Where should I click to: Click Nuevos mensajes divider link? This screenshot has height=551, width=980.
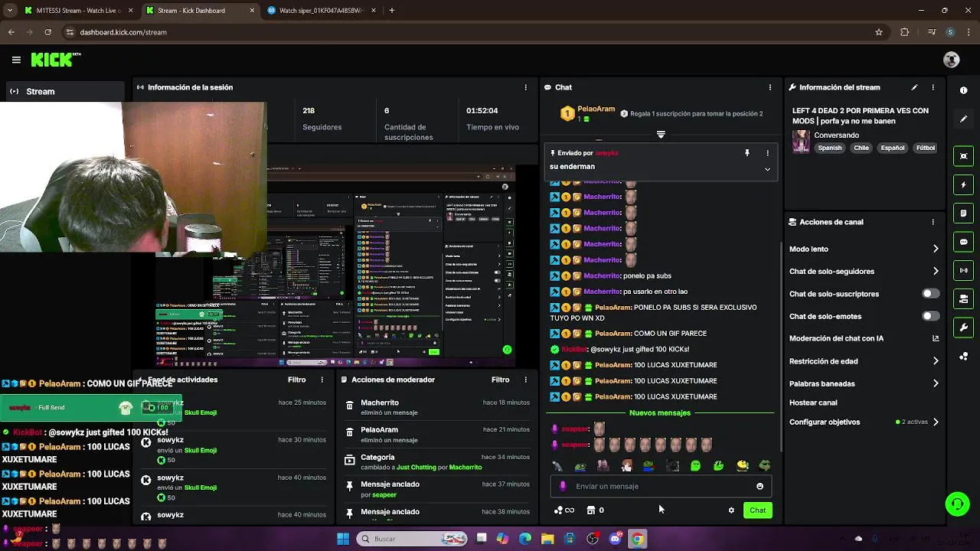point(659,413)
